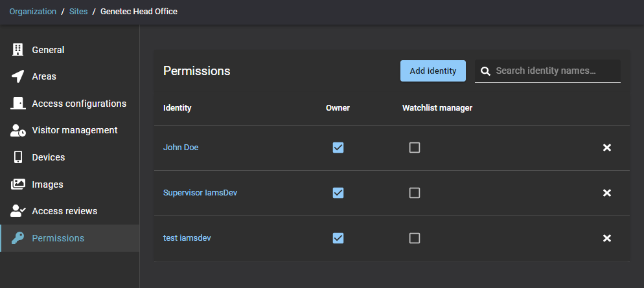Open the Organization breadcrumb link
This screenshot has height=288, width=644.
click(x=32, y=12)
